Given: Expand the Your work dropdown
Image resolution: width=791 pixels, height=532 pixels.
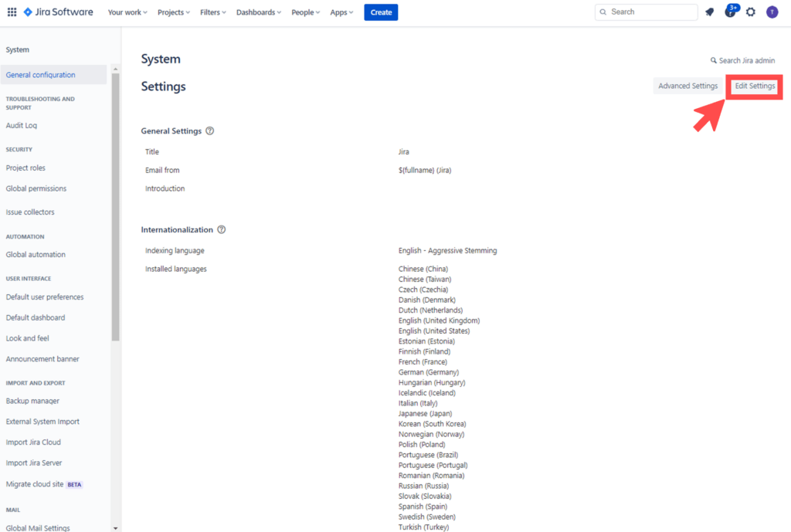Looking at the screenshot, I should pos(128,12).
